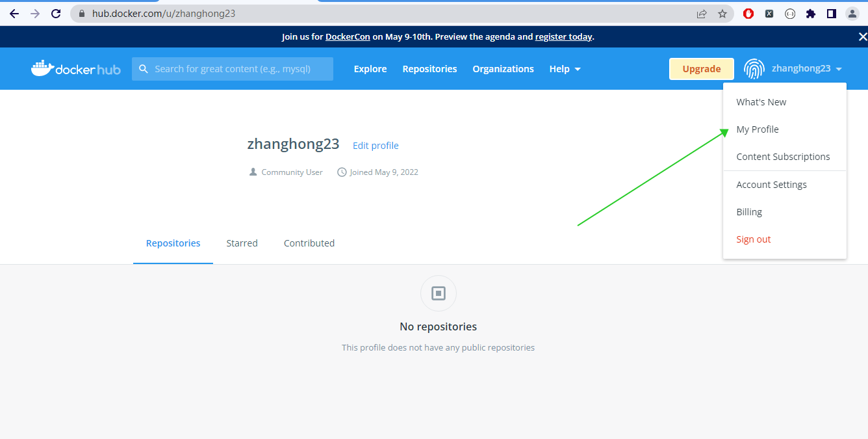
Task: Open Repositories in the top navigation
Action: pyautogui.click(x=429, y=69)
